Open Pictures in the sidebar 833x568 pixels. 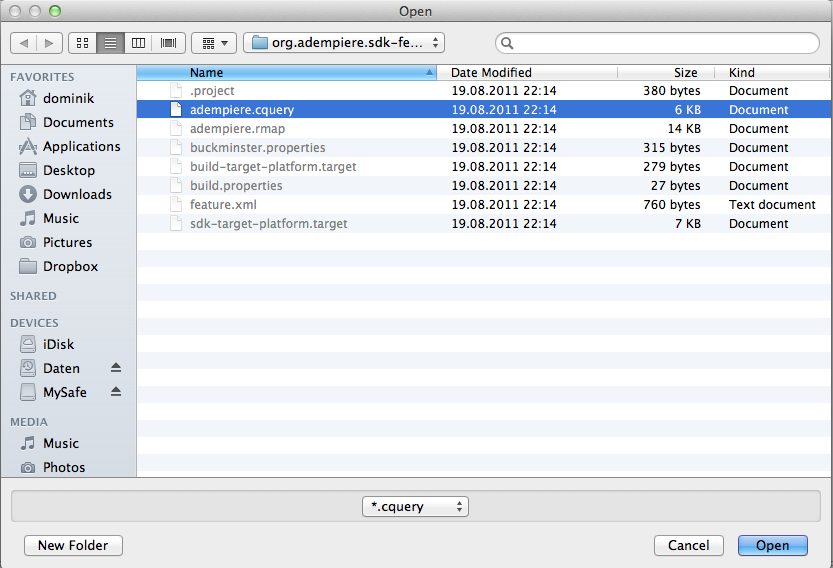coord(55,242)
